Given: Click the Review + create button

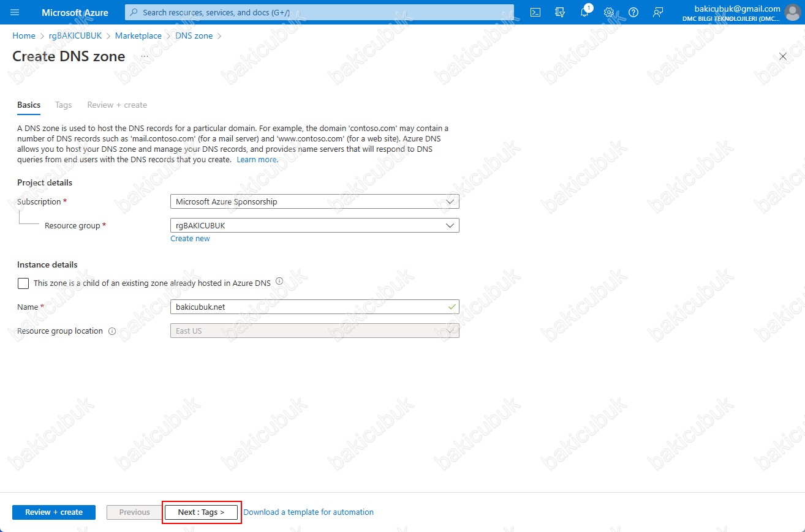Looking at the screenshot, I should coord(54,512).
